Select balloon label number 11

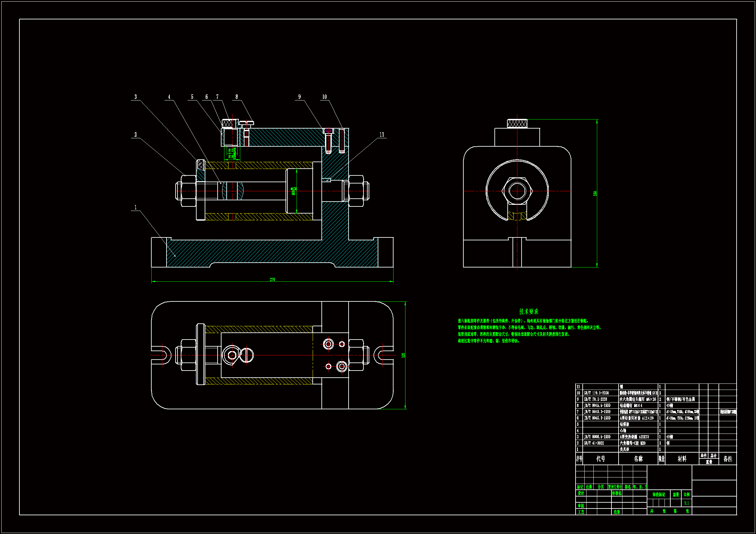pyautogui.click(x=382, y=135)
